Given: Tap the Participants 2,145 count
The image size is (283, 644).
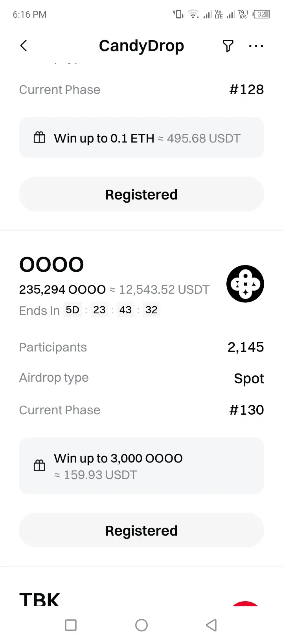Looking at the screenshot, I should [246, 347].
